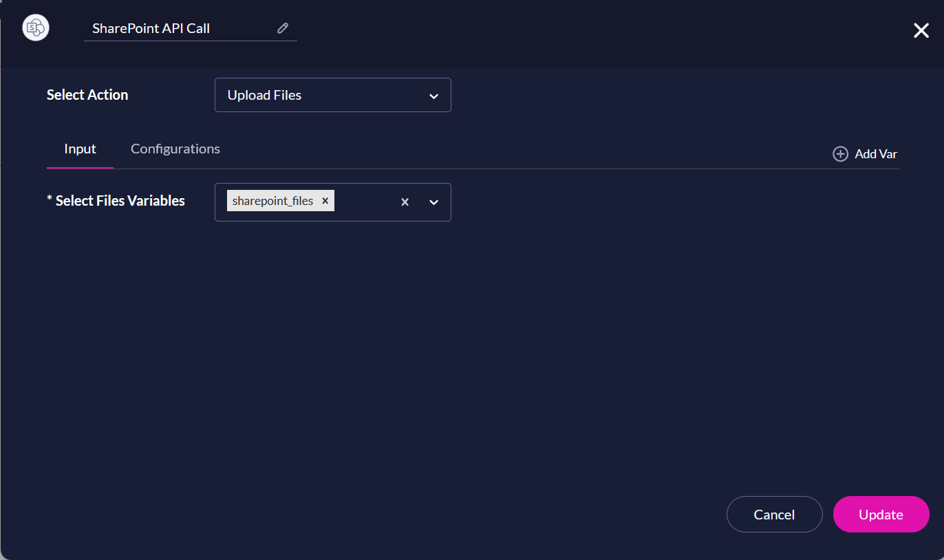
Task: Select the Input tab
Action: pyautogui.click(x=80, y=149)
